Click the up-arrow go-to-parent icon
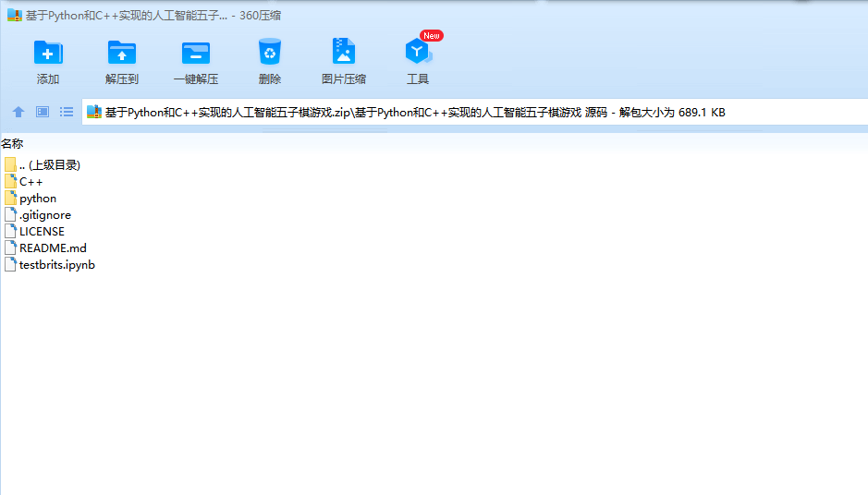Viewport: 868px width, 495px height. [18, 113]
